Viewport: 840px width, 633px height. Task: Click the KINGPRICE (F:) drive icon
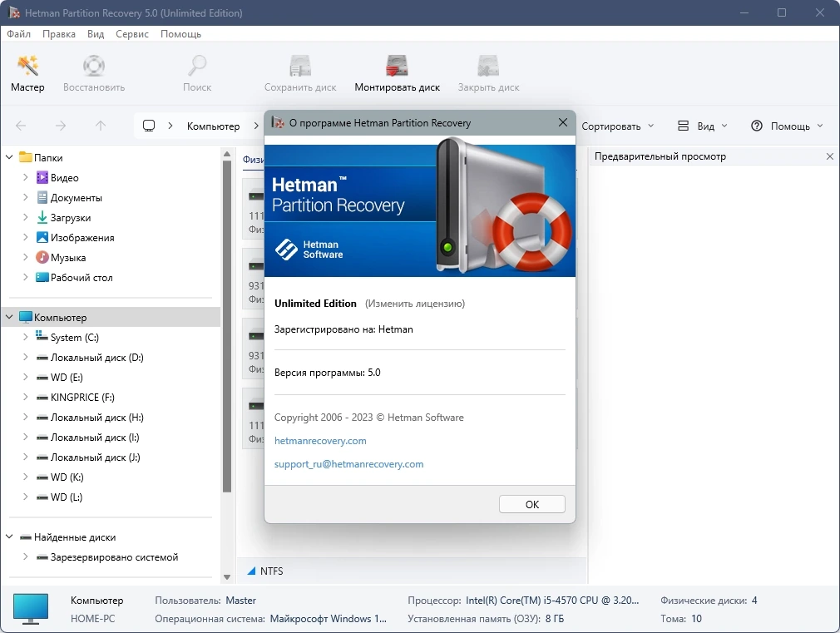(42, 397)
